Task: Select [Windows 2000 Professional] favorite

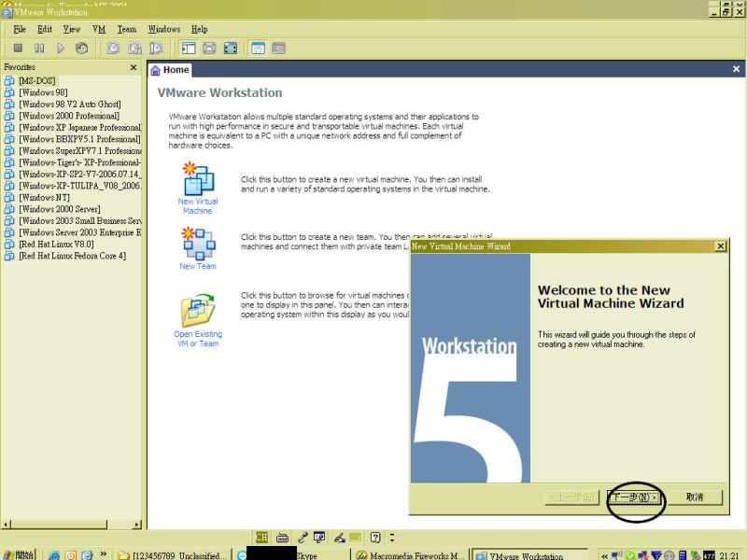Action: pyautogui.click(x=69, y=116)
